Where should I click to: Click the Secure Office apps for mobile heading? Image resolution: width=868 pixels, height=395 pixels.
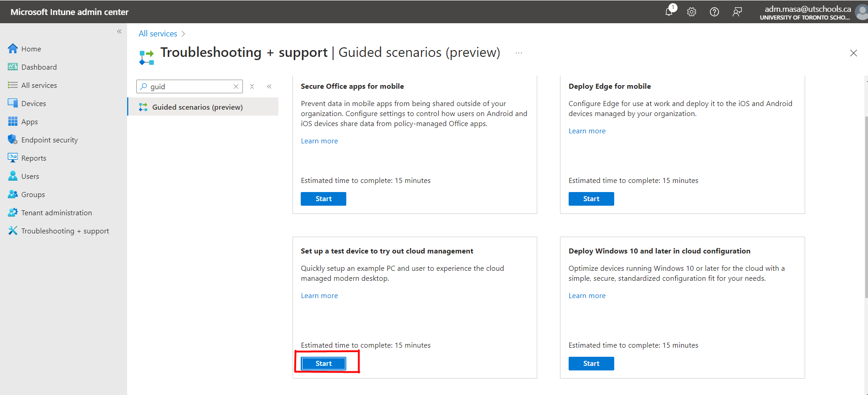pyautogui.click(x=352, y=86)
